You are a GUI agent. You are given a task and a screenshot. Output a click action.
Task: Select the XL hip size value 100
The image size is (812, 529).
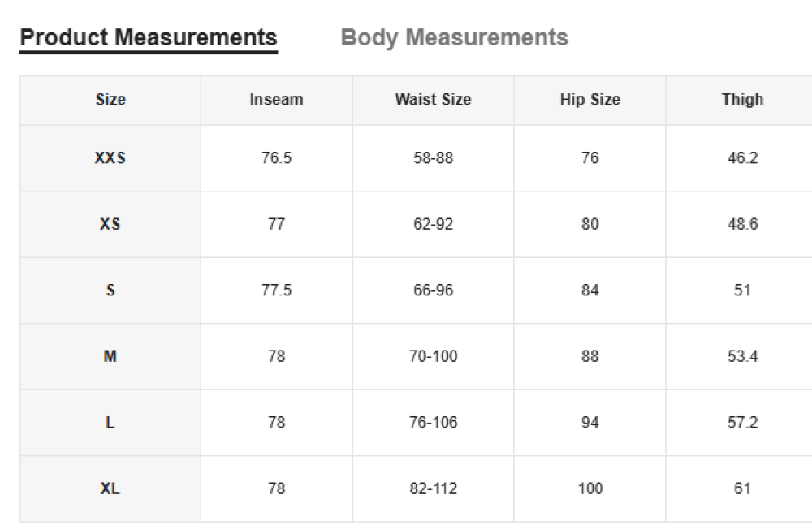[590, 488]
